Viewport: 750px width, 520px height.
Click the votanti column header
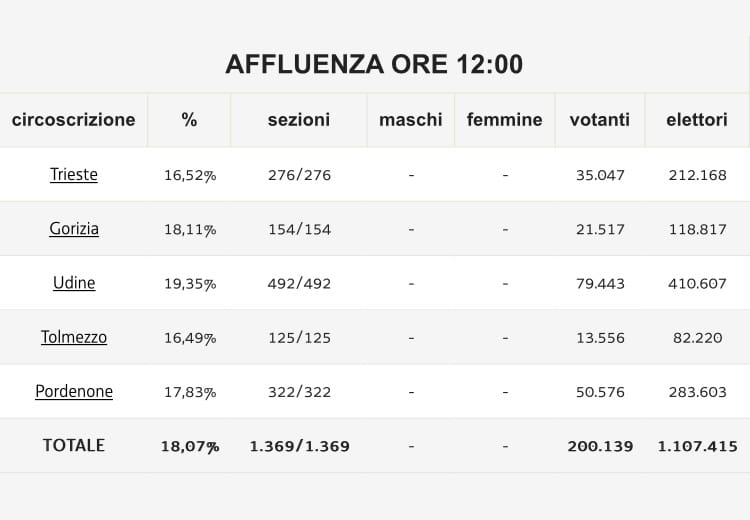click(600, 120)
